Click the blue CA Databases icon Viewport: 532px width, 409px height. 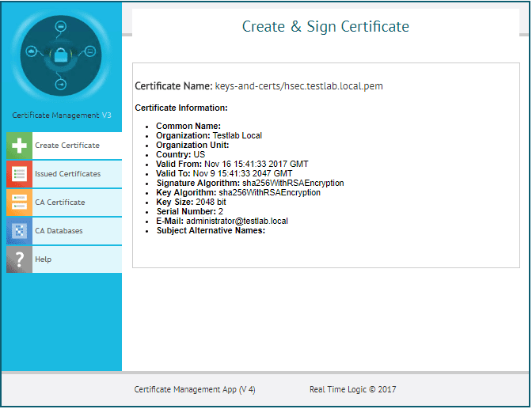[x=19, y=231]
